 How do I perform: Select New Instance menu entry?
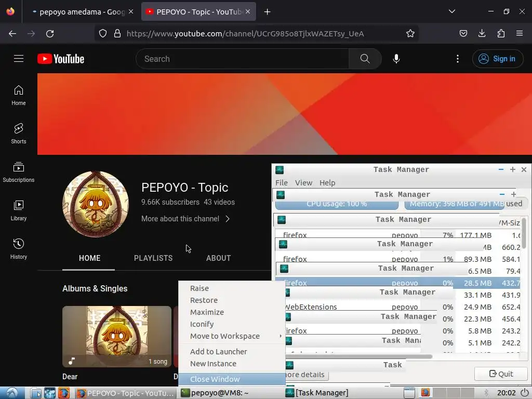(x=232, y=364)
